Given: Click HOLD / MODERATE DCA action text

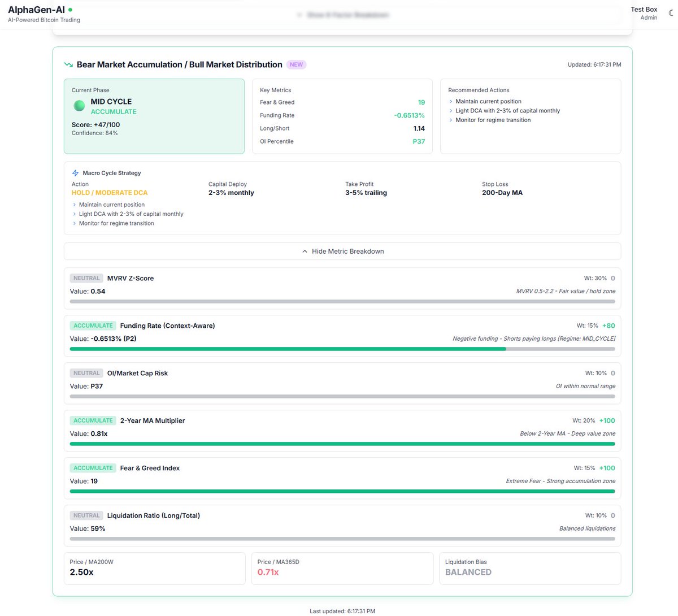Looking at the screenshot, I should point(110,193).
